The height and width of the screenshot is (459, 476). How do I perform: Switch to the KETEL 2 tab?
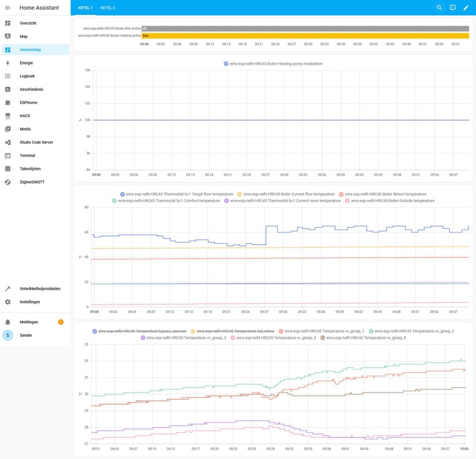(x=108, y=8)
